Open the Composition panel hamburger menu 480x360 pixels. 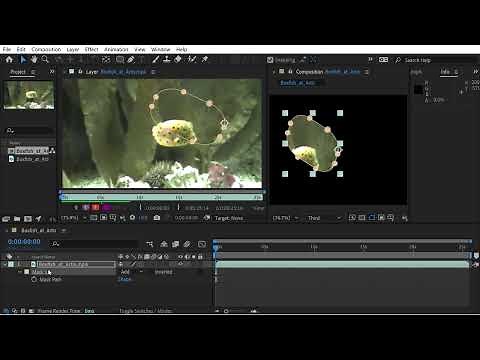[x=366, y=72]
